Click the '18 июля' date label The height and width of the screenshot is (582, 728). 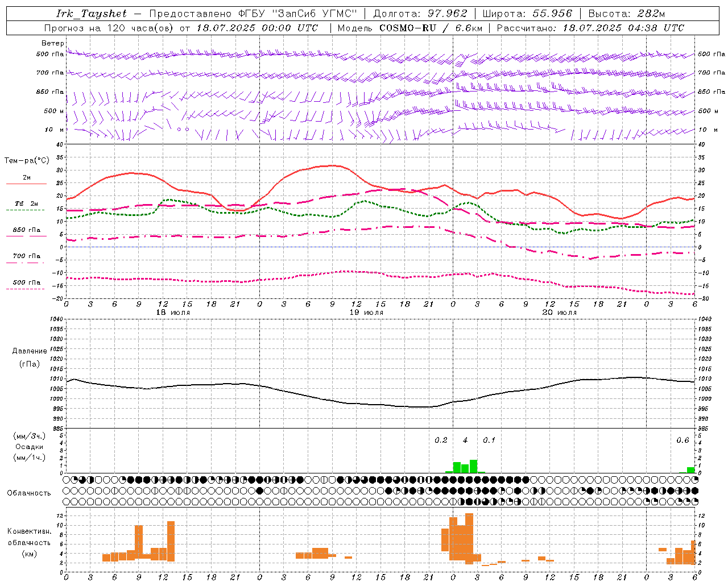click(173, 313)
